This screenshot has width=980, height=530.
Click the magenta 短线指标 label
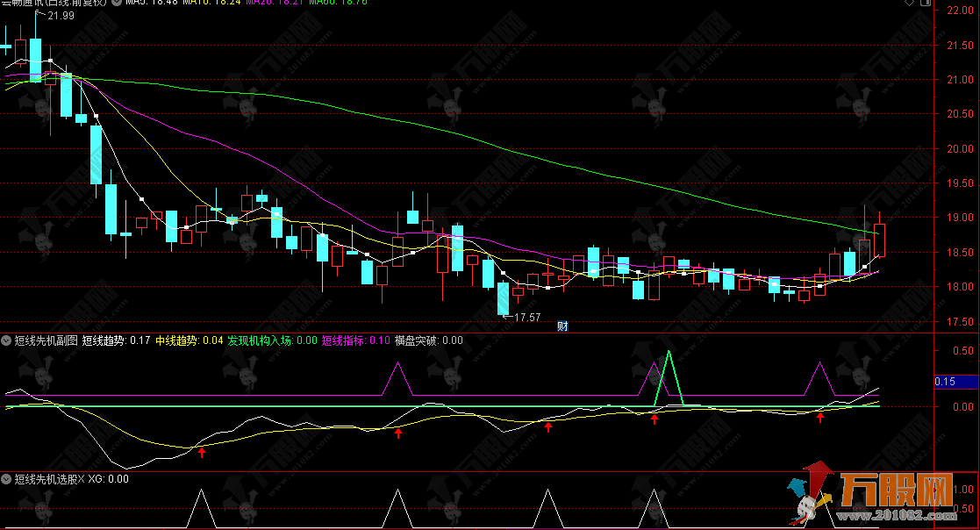coord(343,340)
